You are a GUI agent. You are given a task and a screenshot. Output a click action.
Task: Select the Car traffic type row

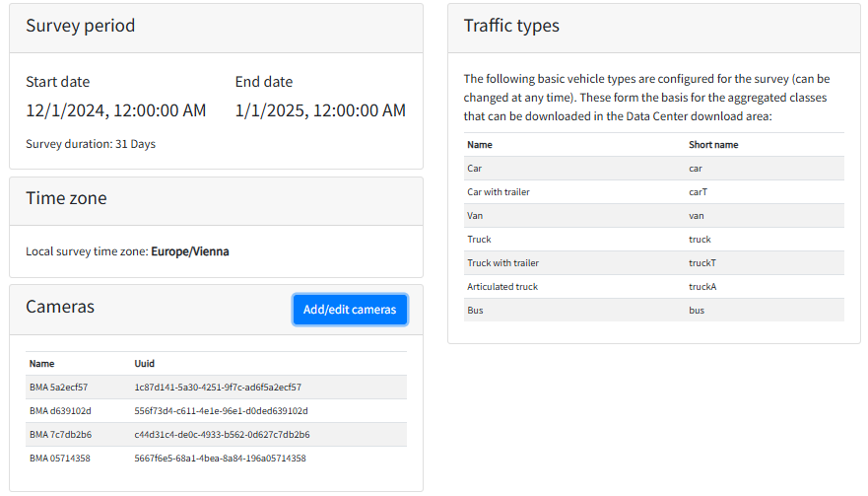[654, 169]
